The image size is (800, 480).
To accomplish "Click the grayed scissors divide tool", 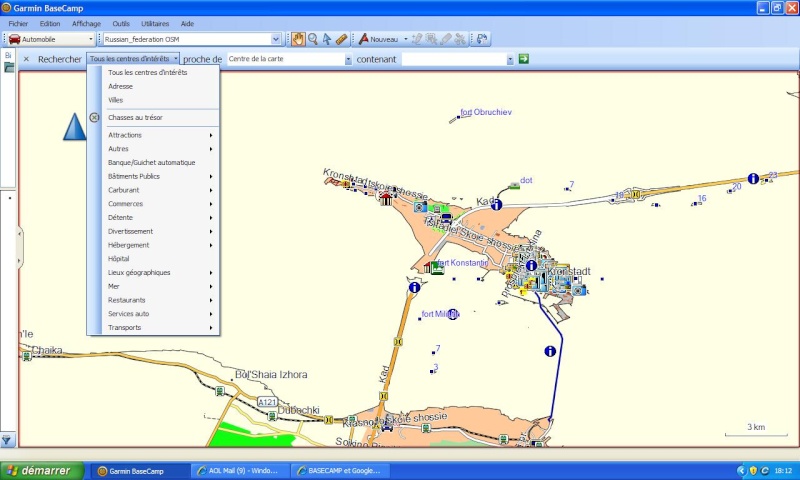I will [460, 39].
